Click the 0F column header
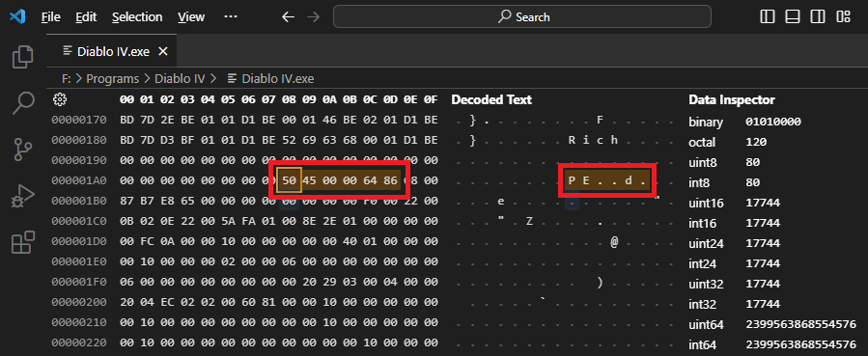This screenshot has height=356, width=868. pyautogui.click(x=431, y=100)
